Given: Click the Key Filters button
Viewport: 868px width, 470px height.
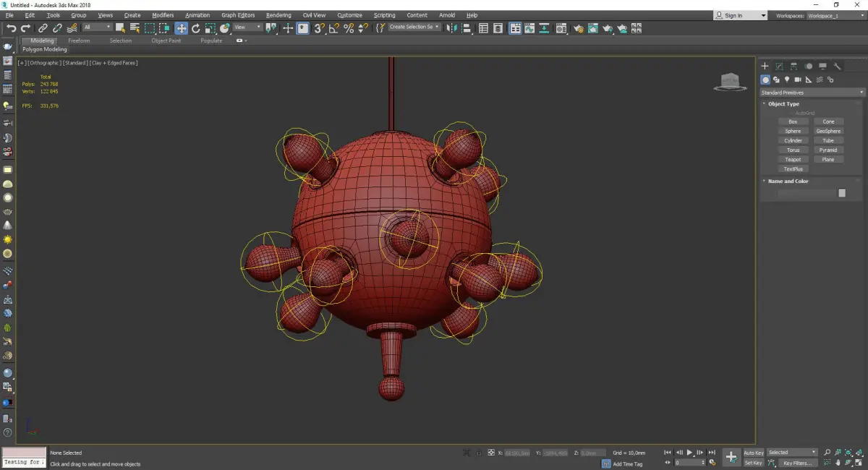Looking at the screenshot, I should click(796, 463).
